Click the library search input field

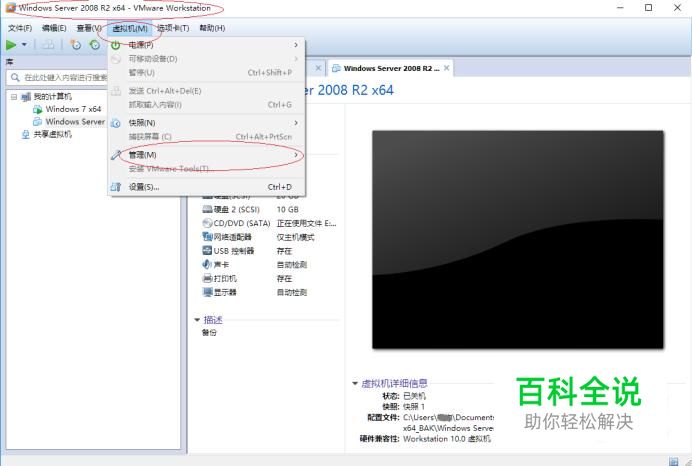57,78
